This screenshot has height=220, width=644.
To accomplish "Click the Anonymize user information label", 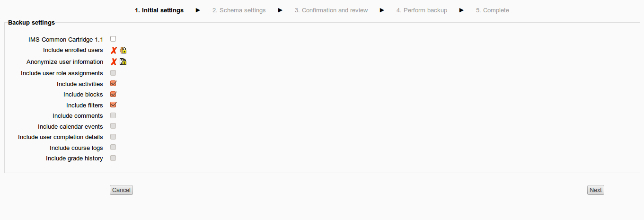I will (65, 62).
